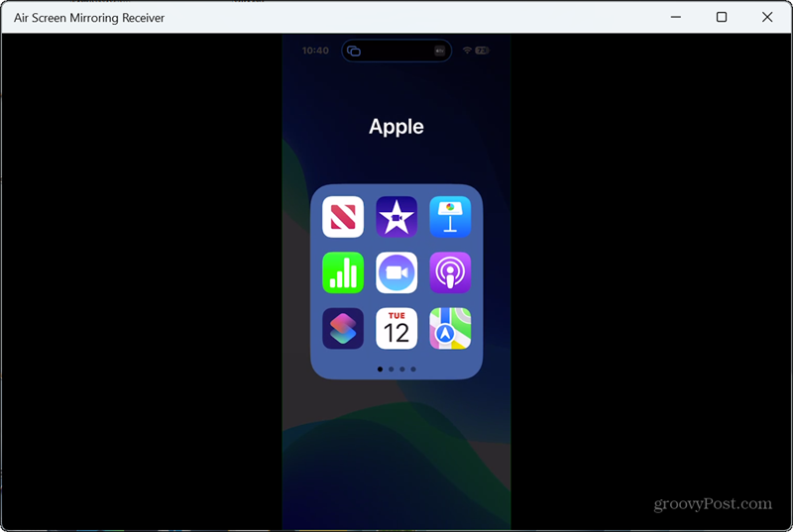
Task: Open the Apple News app icon
Action: click(343, 217)
